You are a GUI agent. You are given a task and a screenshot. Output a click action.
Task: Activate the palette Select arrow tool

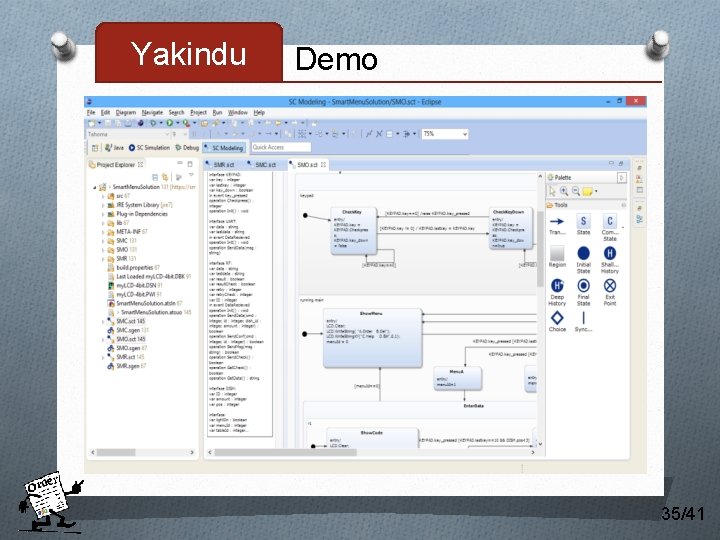[x=552, y=191]
